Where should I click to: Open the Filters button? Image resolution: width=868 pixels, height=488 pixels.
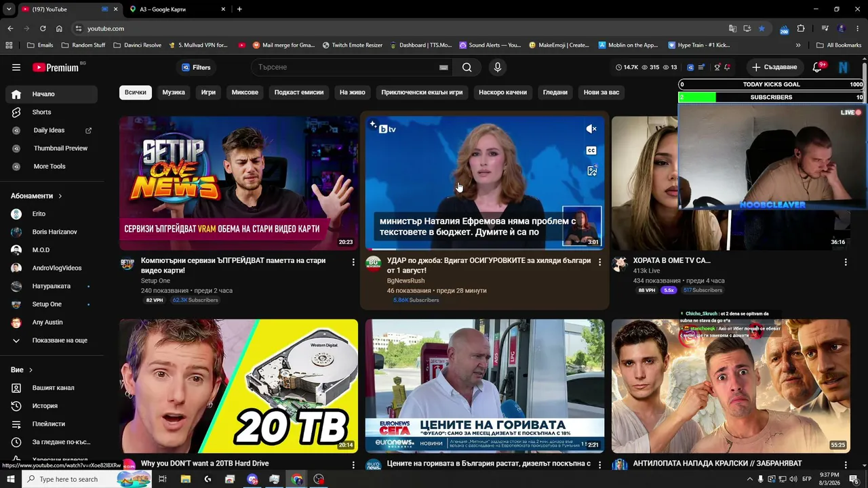[196, 67]
